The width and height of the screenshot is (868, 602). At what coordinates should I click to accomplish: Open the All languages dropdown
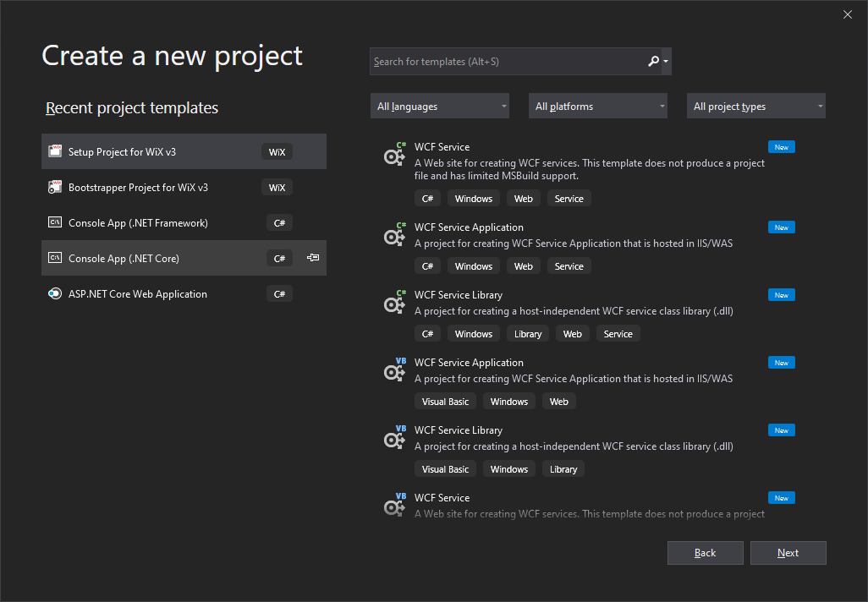coord(439,106)
